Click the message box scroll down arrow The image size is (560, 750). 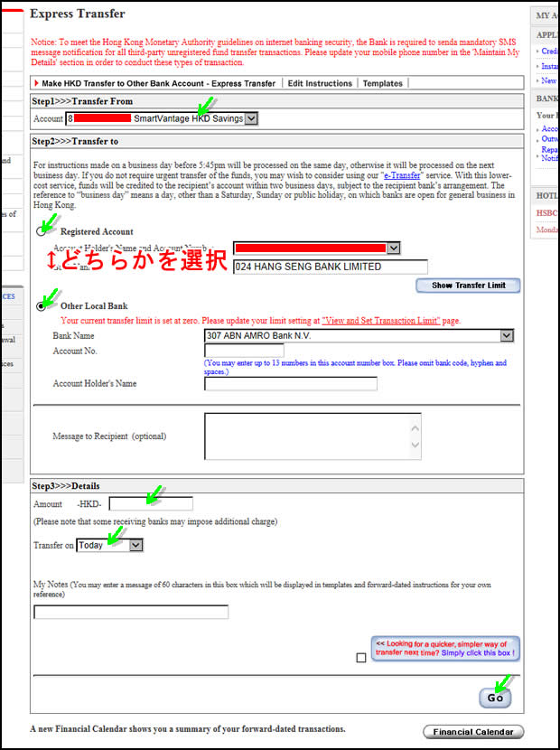click(x=415, y=445)
